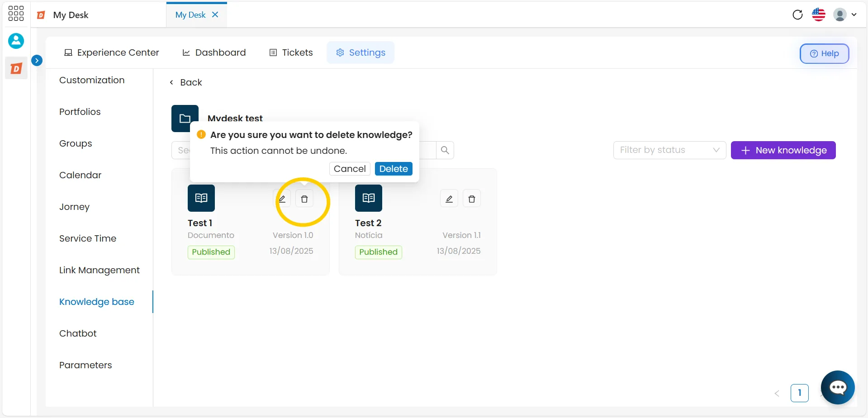Open Portfolios in the settings menu
This screenshot has width=868, height=418.
(x=80, y=112)
